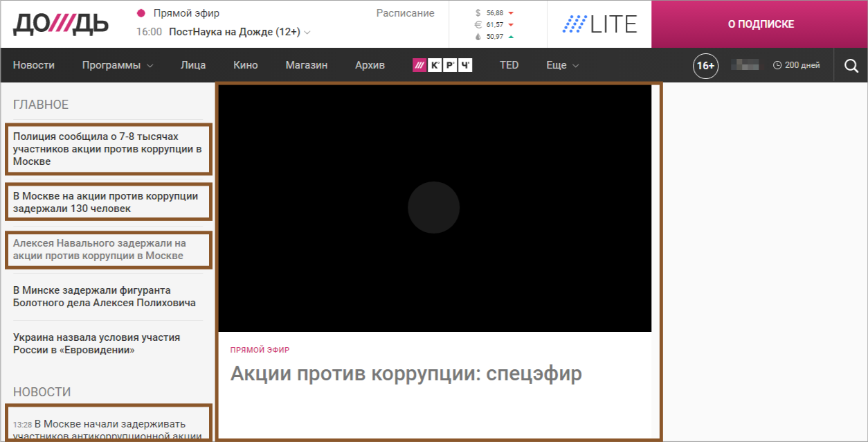Expand the current show ПостНаука chevron

[307, 33]
